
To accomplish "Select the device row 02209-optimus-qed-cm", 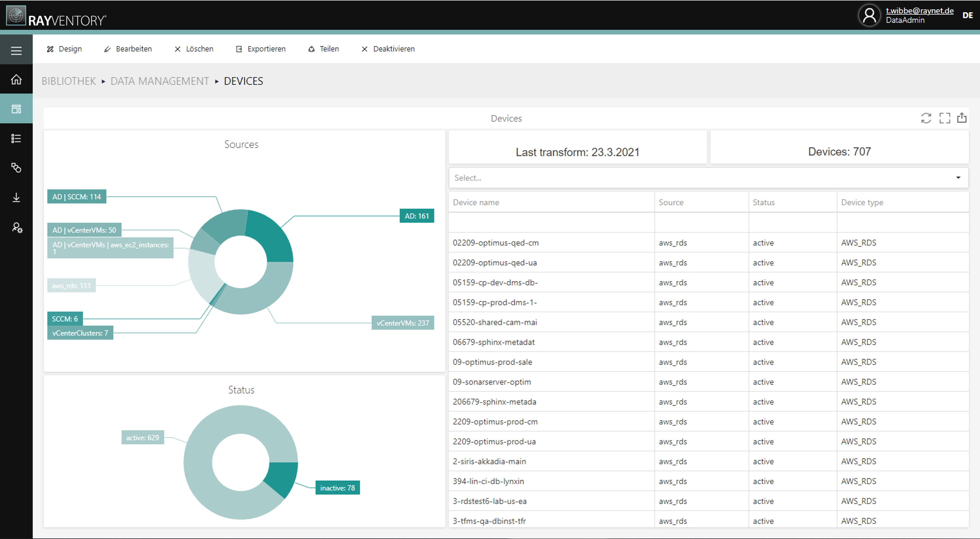I will (496, 243).
